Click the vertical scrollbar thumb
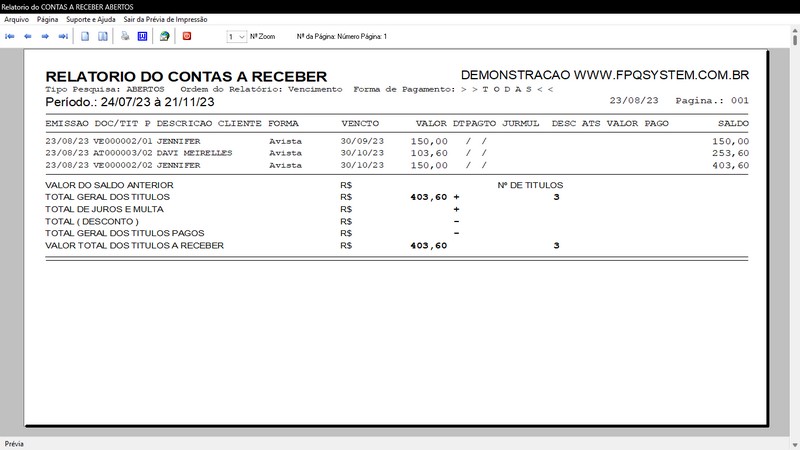The image size is (800, 450). click(795, 40)
